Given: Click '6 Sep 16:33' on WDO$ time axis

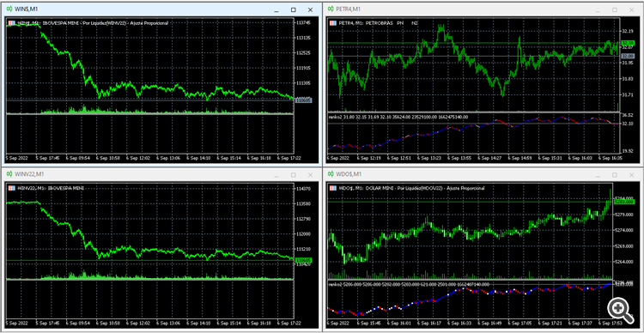Looking at the screenshot, I should coord(460,324).
